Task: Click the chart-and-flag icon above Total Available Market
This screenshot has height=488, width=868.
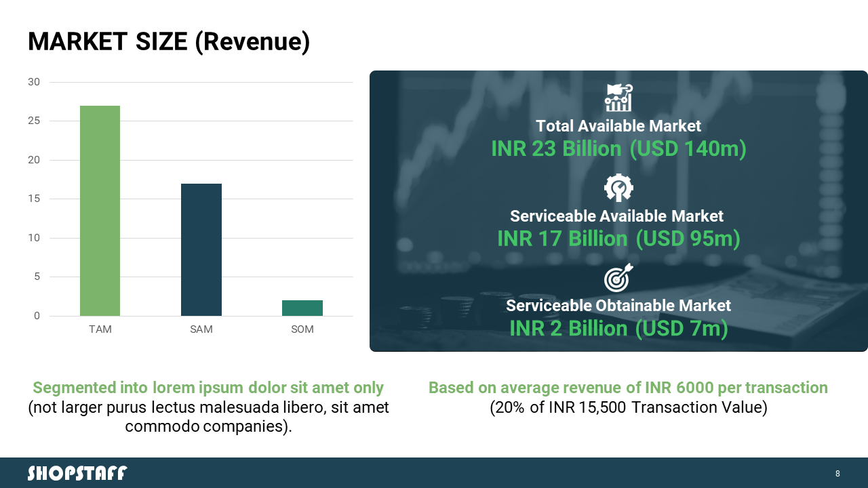Action: tap(618, 98)
